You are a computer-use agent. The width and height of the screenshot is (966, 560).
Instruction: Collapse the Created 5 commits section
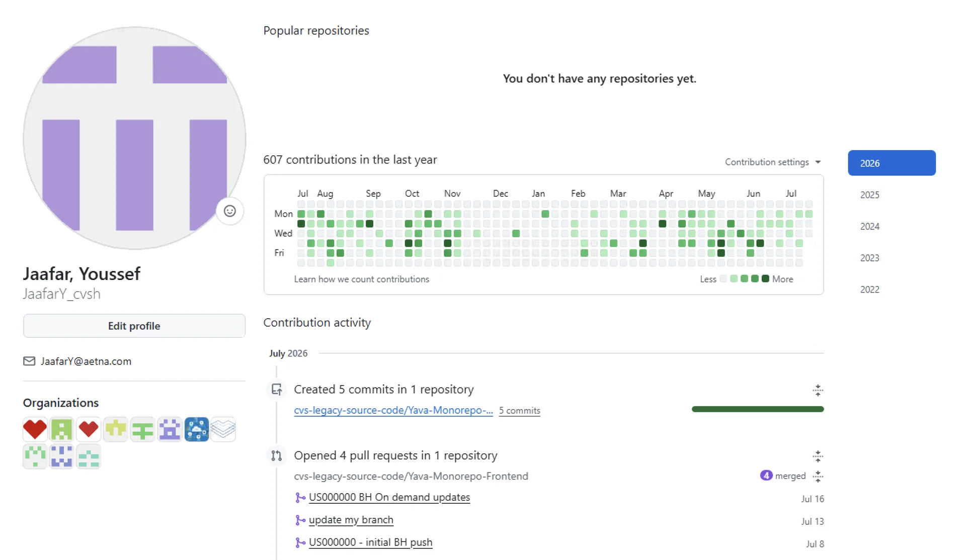pos(818,390)
